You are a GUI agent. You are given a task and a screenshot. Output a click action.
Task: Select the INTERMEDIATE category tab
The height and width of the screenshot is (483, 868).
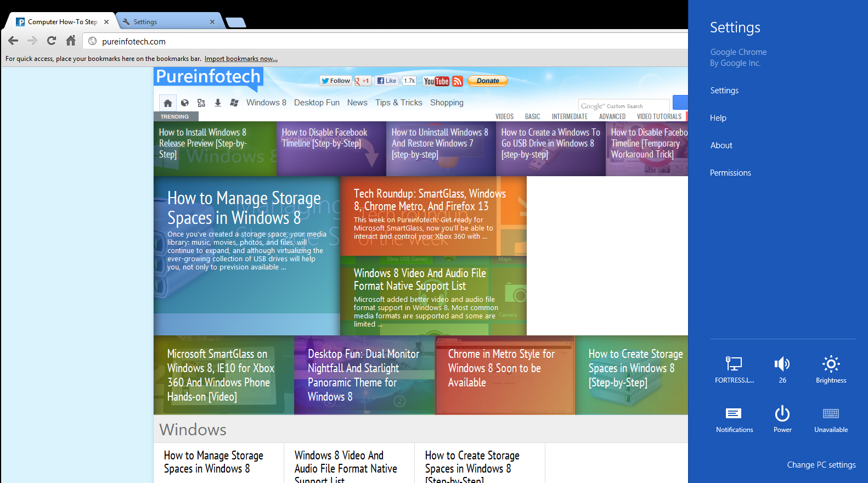pyautogui.click(x=570, y=116)
